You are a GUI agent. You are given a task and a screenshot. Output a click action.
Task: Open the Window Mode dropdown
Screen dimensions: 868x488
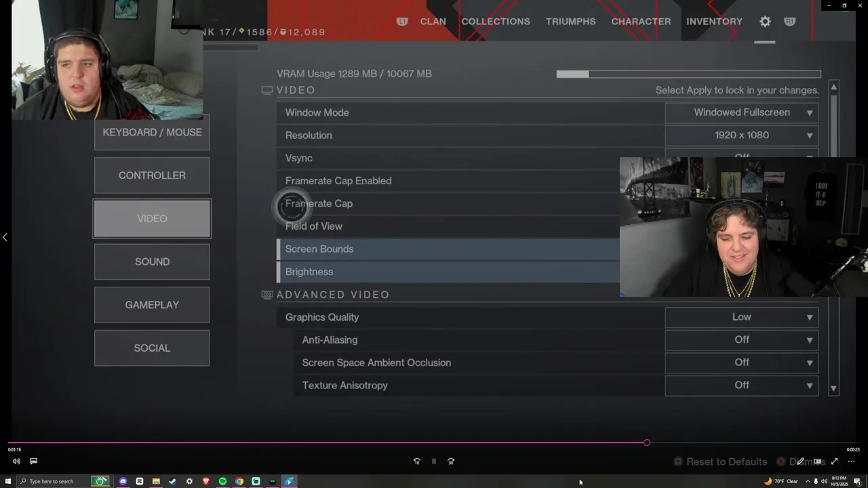tap(742, 113)
